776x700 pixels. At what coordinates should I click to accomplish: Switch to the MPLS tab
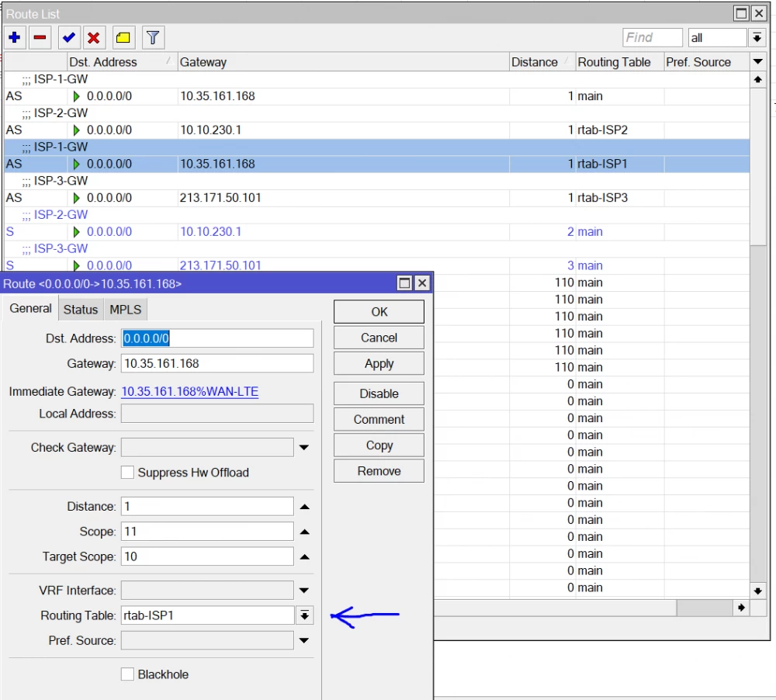[x=125, y=309]
